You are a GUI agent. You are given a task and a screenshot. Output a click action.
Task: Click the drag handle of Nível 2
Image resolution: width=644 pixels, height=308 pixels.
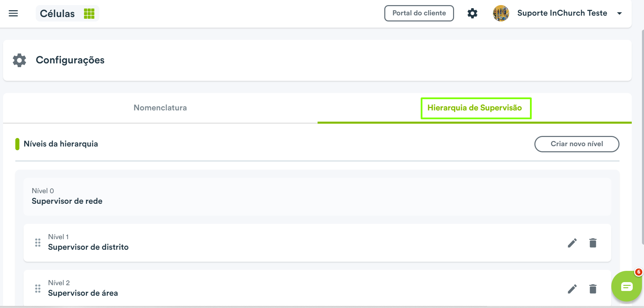click(x=38, y=289)
